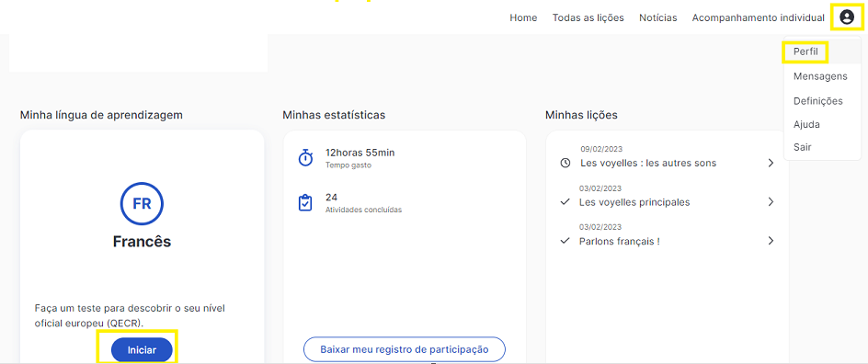Open Todas as lições in navigation
The width and height of the screenshot is (868, 364).
588,17
